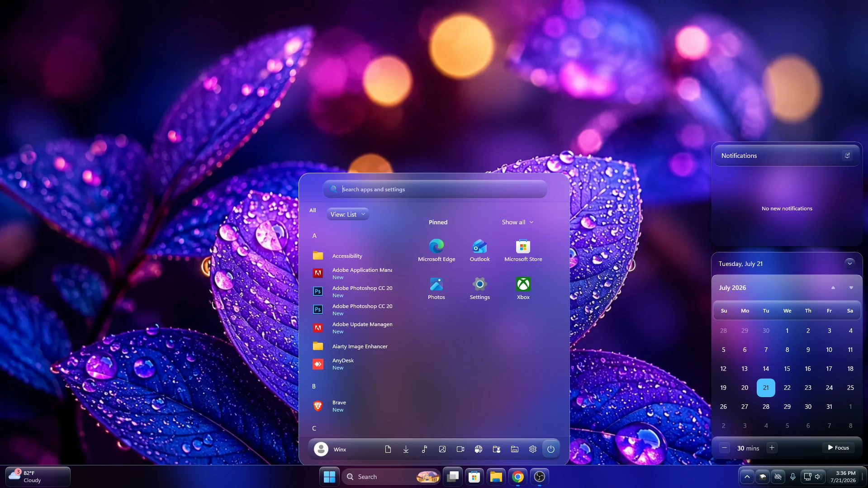The height and width of the screenshot is (488, 868).
Task: Toggle do not disturb in Notifications header
Action: click(x=847, y=156)
